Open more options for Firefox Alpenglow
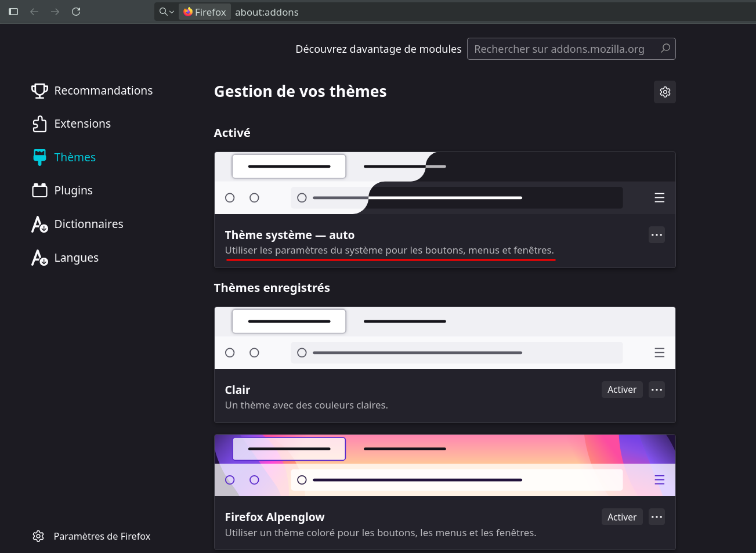 click(657, 517)
